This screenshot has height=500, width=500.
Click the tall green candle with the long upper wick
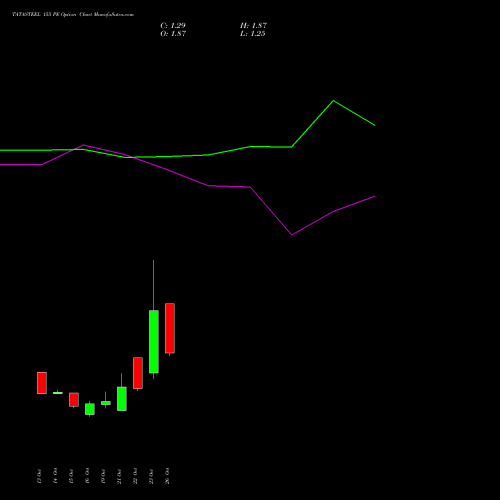[154, 341]
